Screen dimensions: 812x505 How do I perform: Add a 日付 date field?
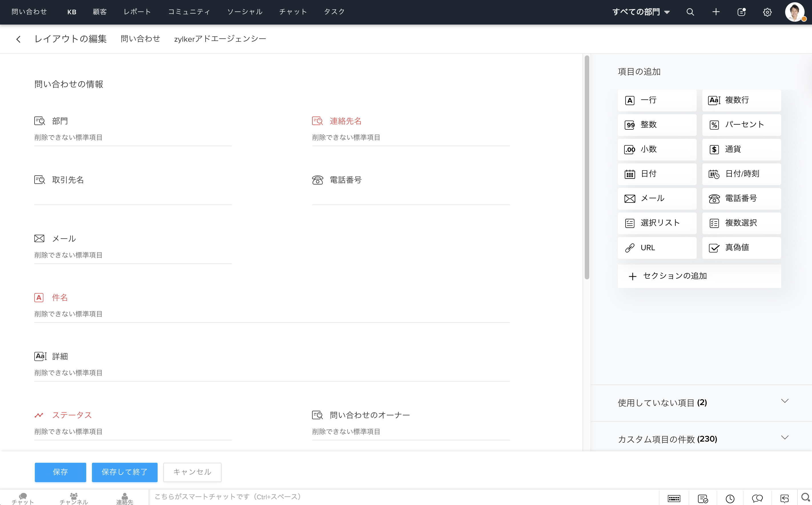tap(657, 174)
